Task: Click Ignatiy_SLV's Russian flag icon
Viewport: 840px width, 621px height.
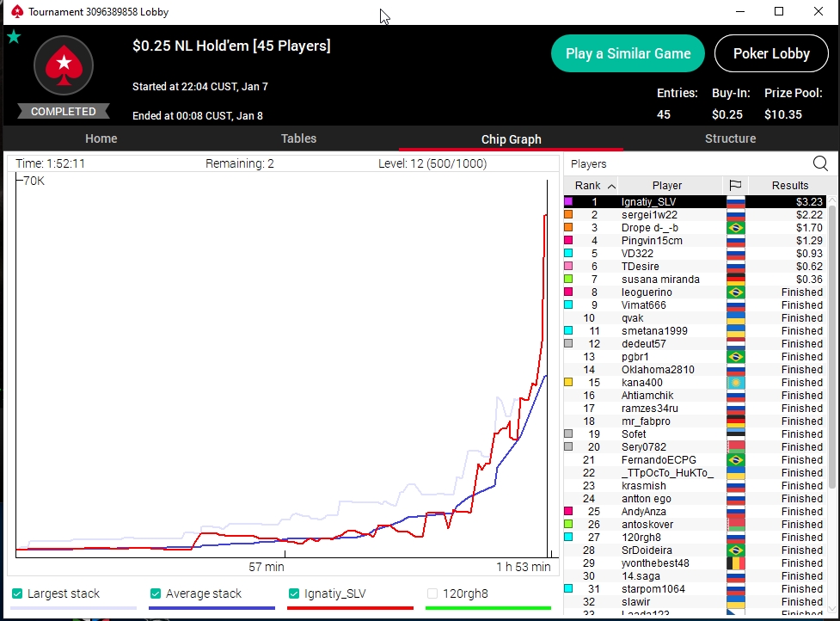Action: pos(735,202)
